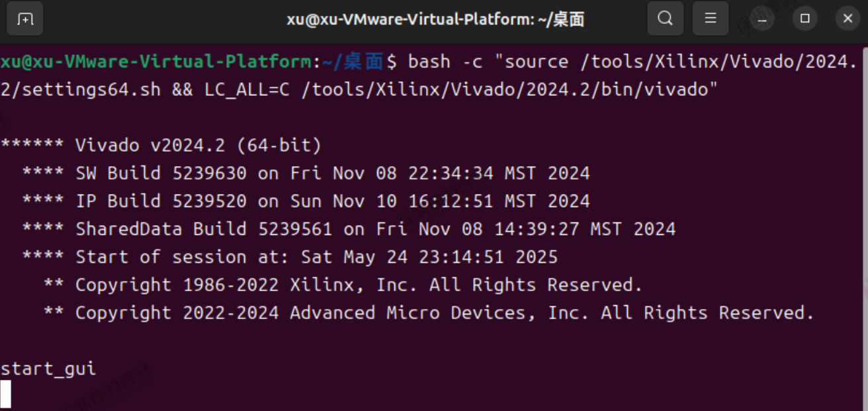Image resolution: width=868 pixels, height=411 pixels.
Task: Close the terminal window
Action: pos(847,19)
